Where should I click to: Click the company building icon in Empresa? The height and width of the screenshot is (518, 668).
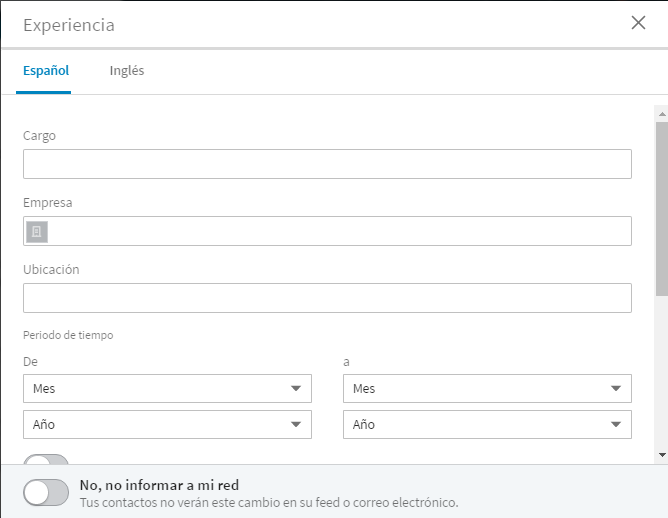point(37,231)
